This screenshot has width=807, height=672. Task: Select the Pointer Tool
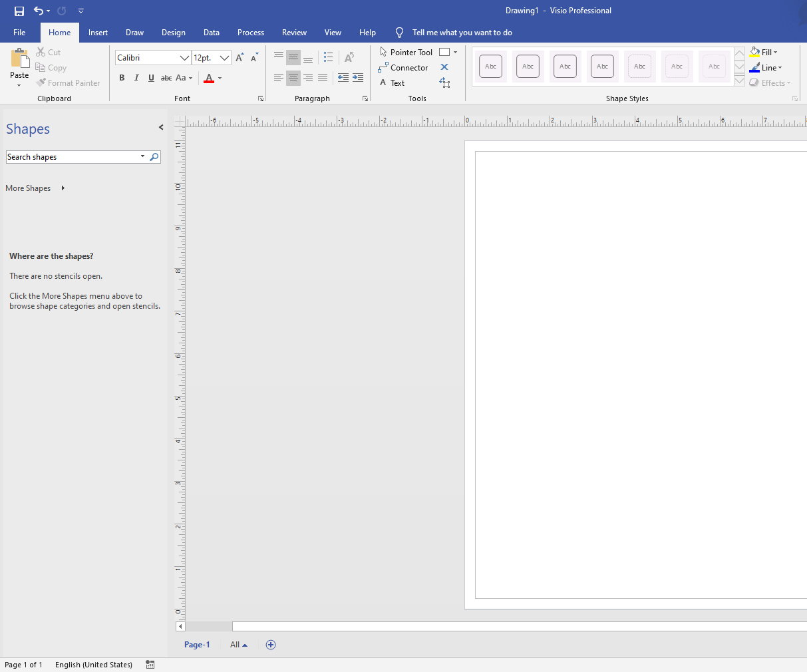click(406, 52)
